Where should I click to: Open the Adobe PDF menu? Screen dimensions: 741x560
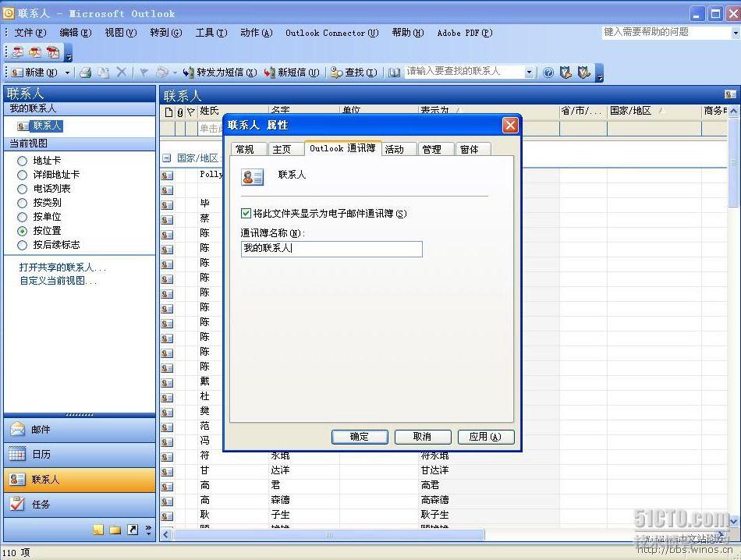(x=465, y=33)
